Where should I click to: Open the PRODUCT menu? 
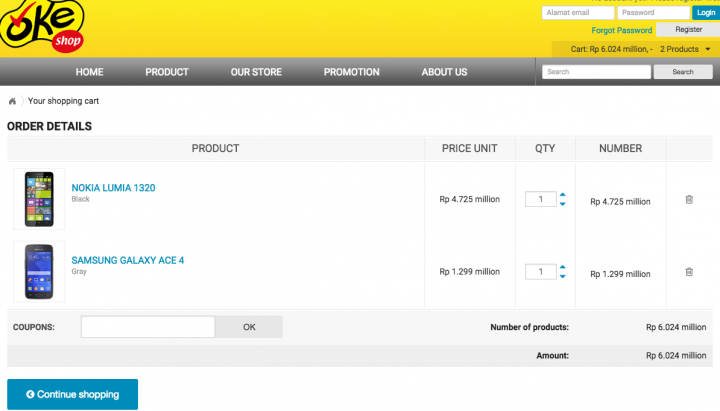[167, 72]
